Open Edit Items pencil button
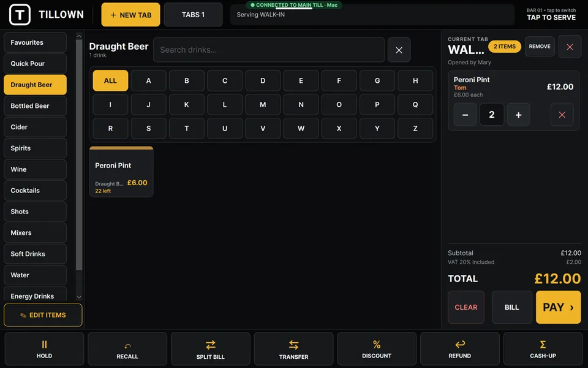588x368 pixels. coord(43,315)
